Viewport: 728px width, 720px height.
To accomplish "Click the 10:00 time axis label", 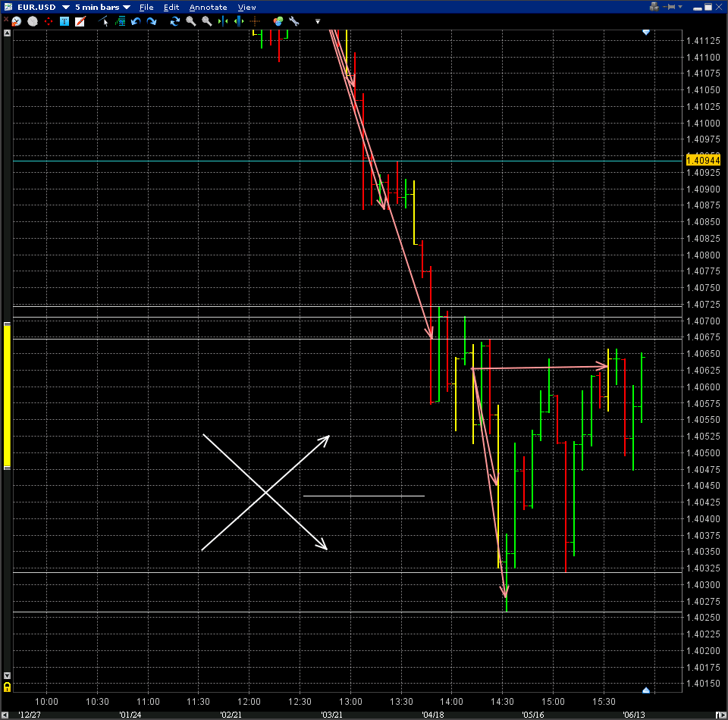I will (46, 702).
